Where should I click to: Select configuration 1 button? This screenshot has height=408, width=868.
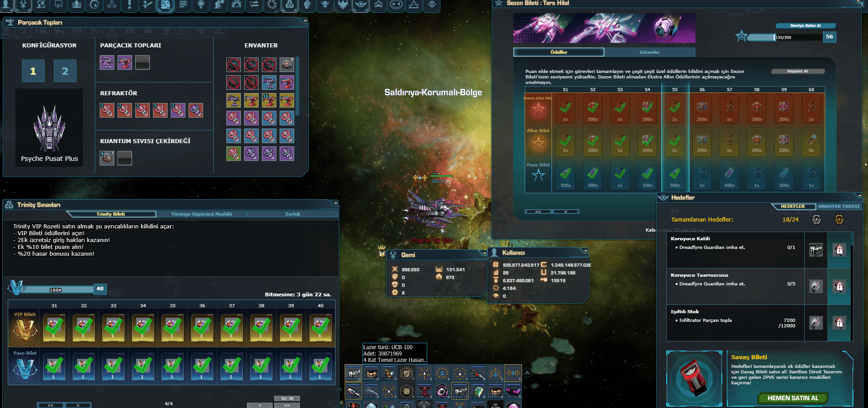33,71
